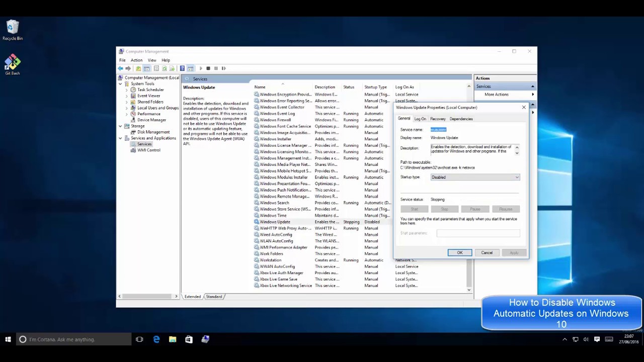Toggle the Show/Hide Console Tree icon
The image size is (644, 362).
tap(146, 68)
